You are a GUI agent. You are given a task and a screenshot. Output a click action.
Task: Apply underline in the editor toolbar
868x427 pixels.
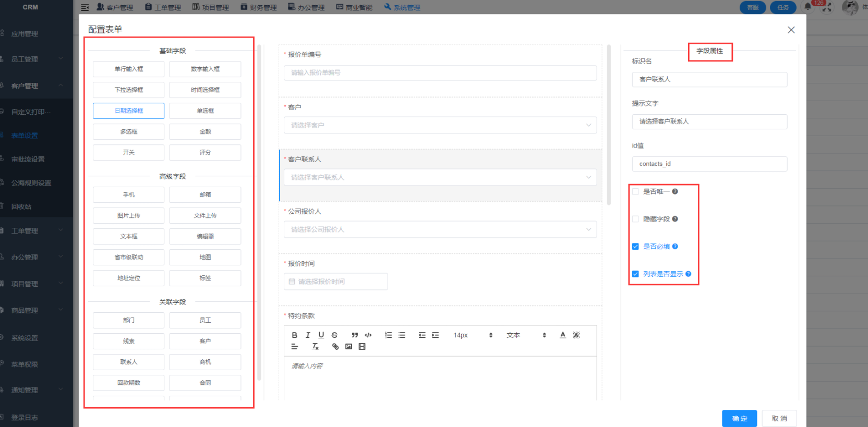(321, 335)
